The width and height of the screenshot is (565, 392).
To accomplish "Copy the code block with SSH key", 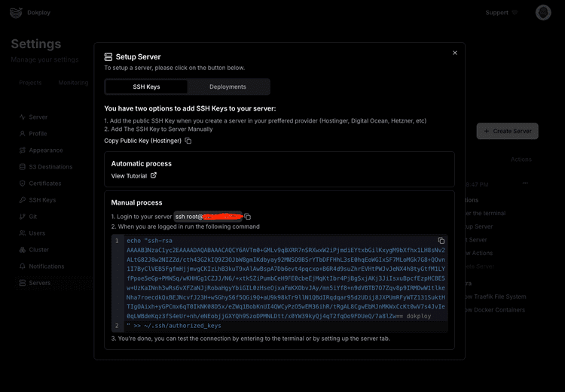I will (x=441, y=241).
